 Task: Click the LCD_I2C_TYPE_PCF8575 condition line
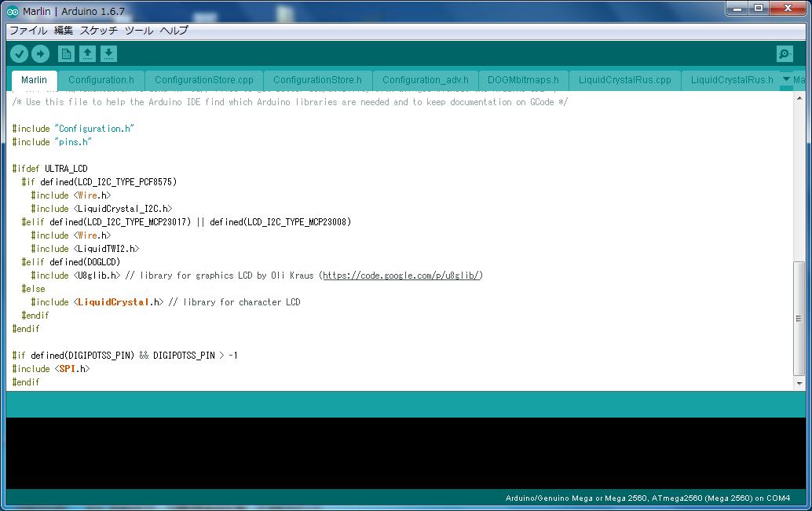click(99, 182)
